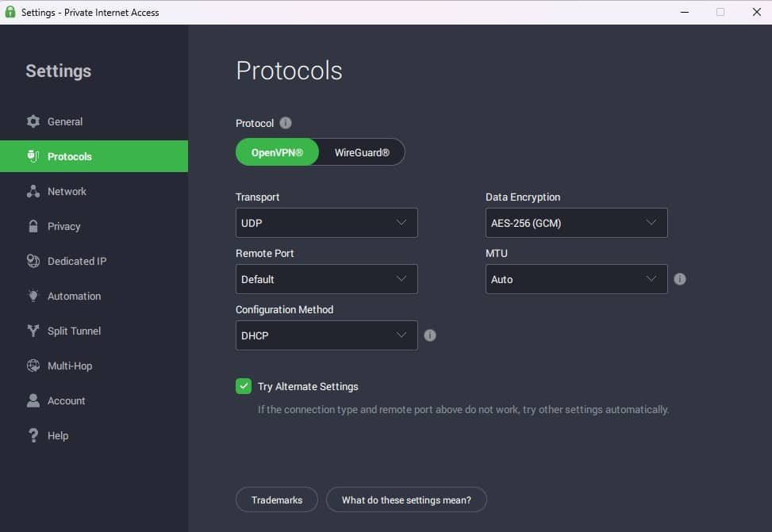The image size is (772, 532).
Task: Uncheck the Try Alternate Settings checkbox
Action: tap(244, 386)
